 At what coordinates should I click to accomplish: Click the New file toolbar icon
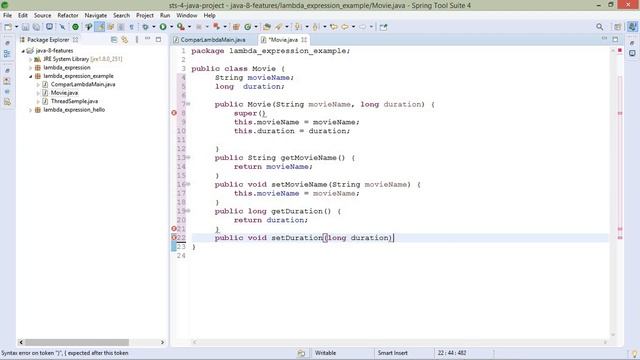[x=8, y=27]
